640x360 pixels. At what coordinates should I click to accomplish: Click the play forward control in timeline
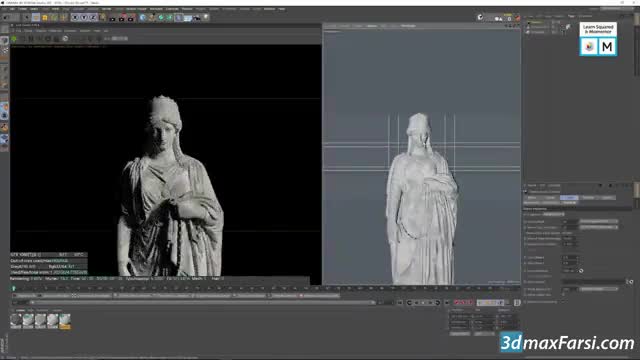(x=423, y=302)
